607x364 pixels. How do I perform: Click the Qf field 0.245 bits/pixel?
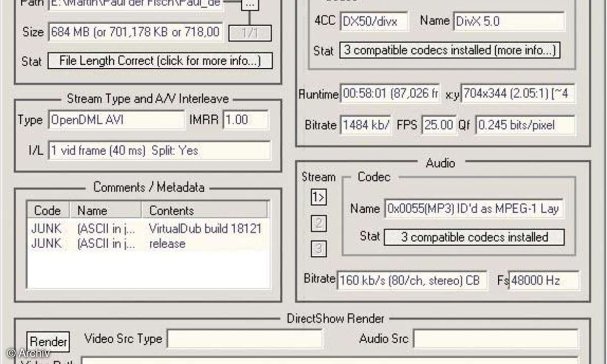(525, 125)
